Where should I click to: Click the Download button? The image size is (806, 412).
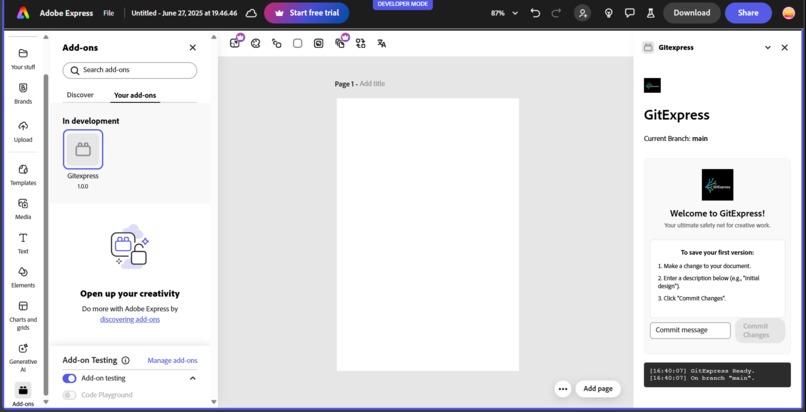[x=691, y=13]
